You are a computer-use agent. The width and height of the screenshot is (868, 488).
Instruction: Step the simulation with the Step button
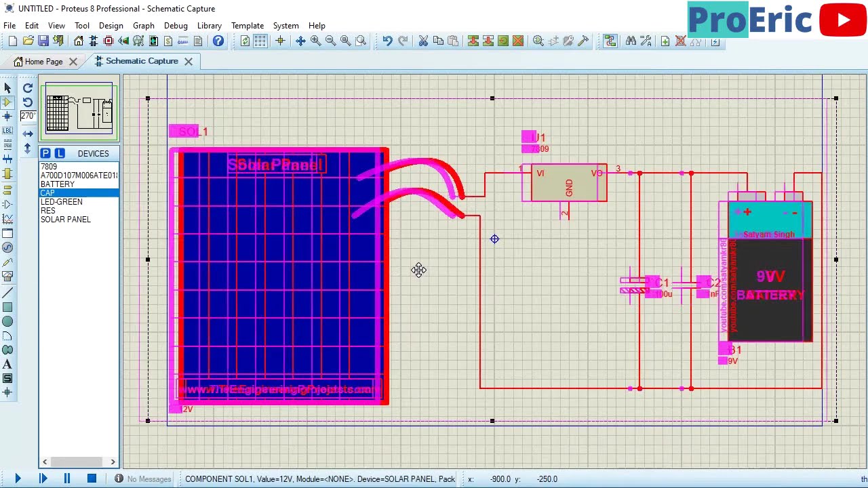43,479
